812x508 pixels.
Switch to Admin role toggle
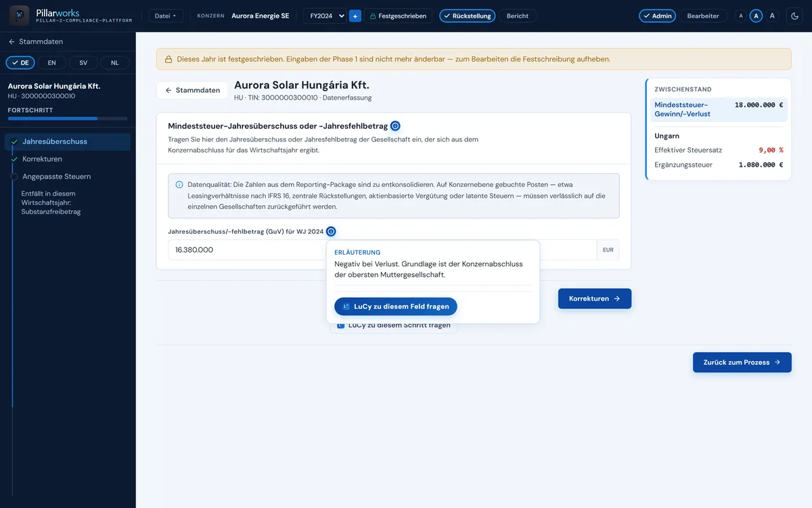coord(657,16)
